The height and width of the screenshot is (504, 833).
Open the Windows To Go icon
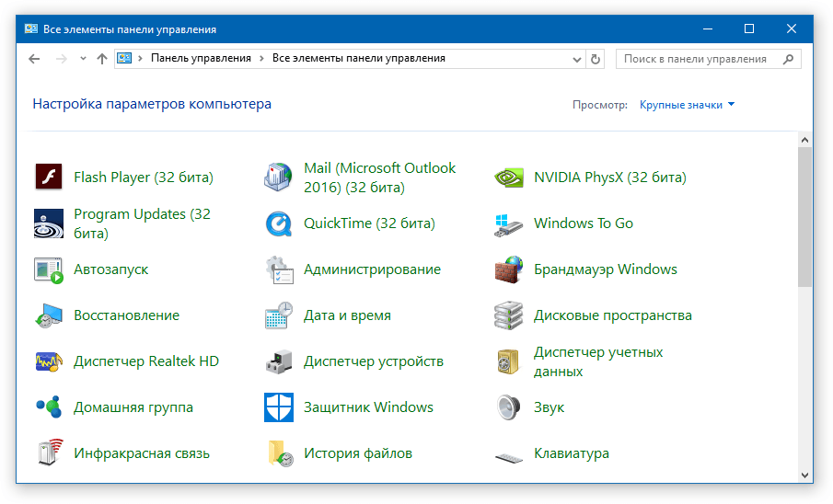tap(508, 223)
